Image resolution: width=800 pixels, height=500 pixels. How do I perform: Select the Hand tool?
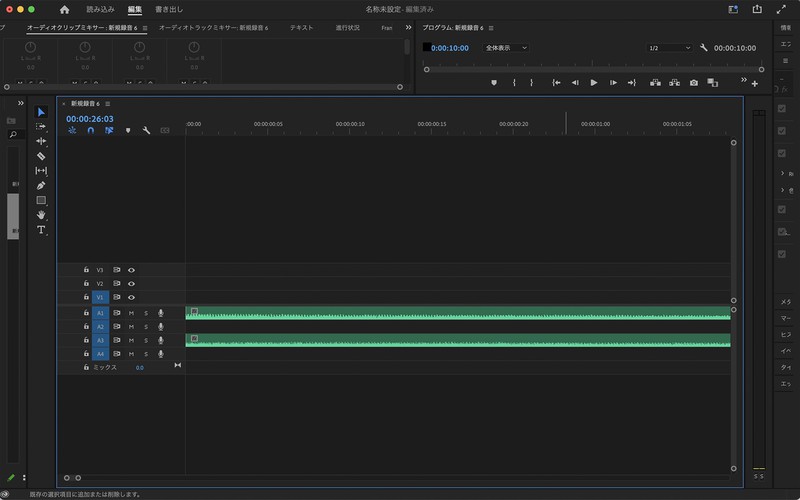click(41, 215)
